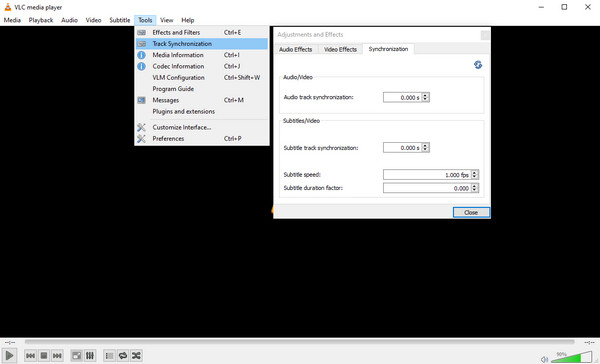
Task: Click Audio track synchronization value field
Action: (x=402, y=98)
